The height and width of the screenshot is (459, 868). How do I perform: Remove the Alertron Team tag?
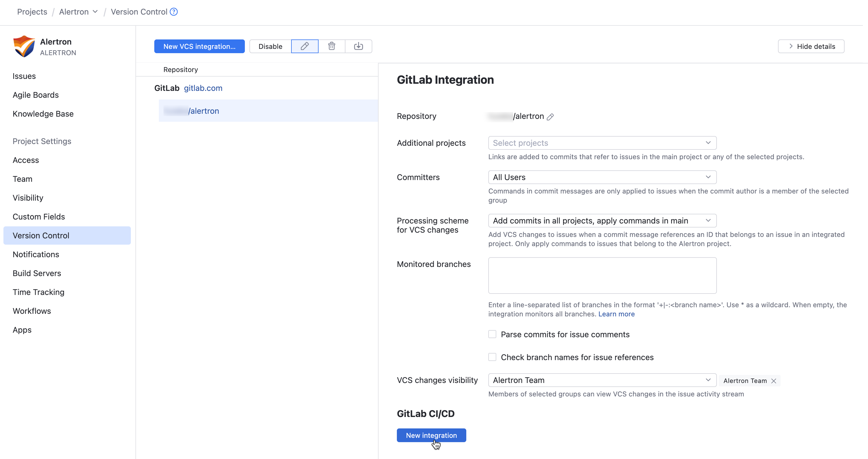pos(774,381)
